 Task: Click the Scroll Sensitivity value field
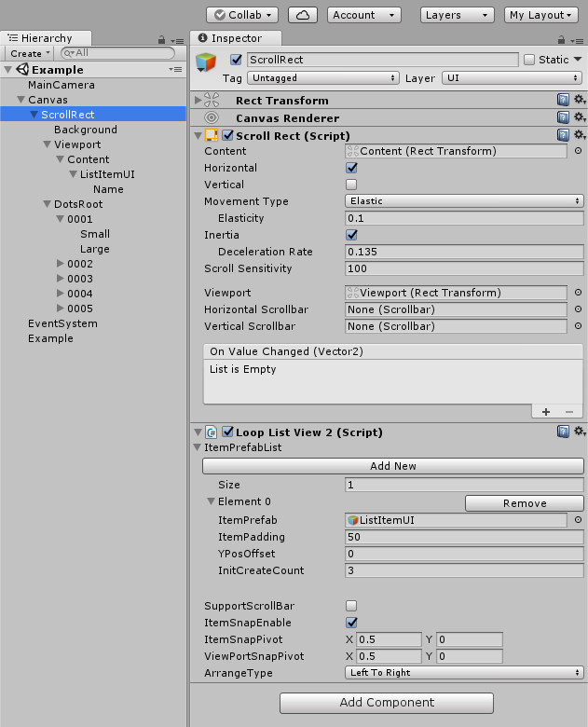click(464, 268)
